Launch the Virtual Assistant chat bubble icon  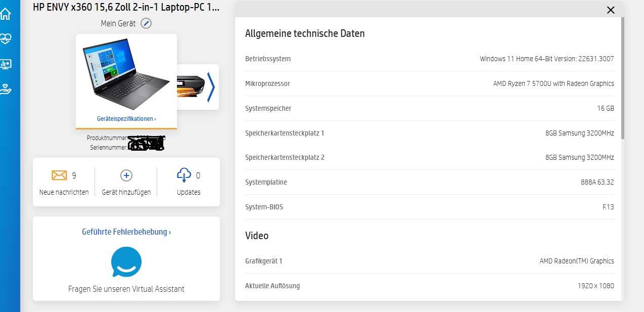pos(126,262)
